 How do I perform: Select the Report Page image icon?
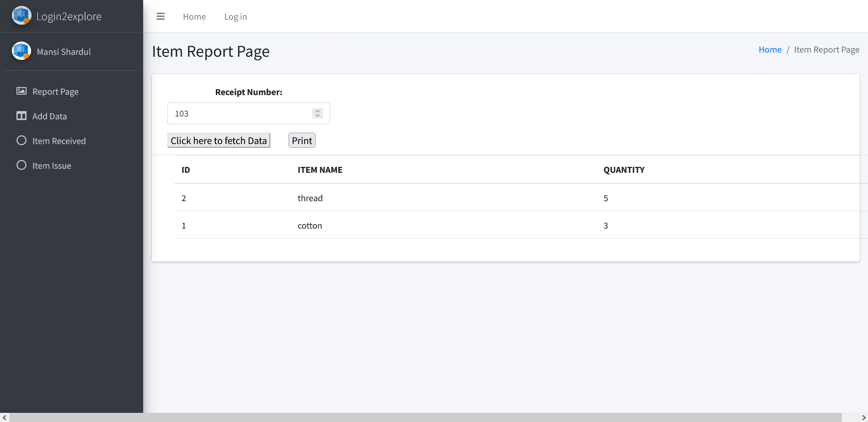tap(21, 91)
